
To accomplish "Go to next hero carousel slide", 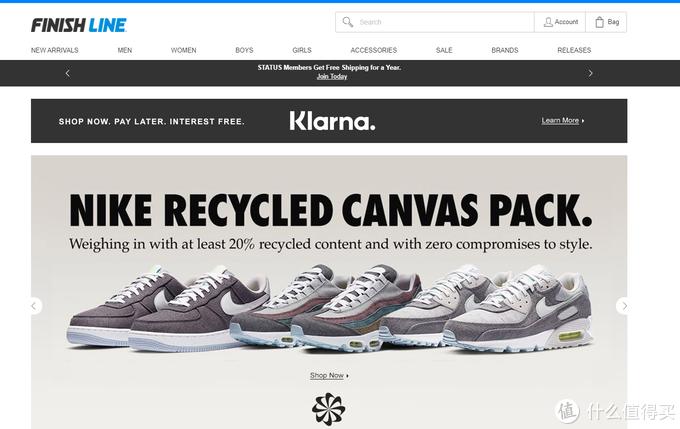I will pyautogui.click(x=624, y=306).
